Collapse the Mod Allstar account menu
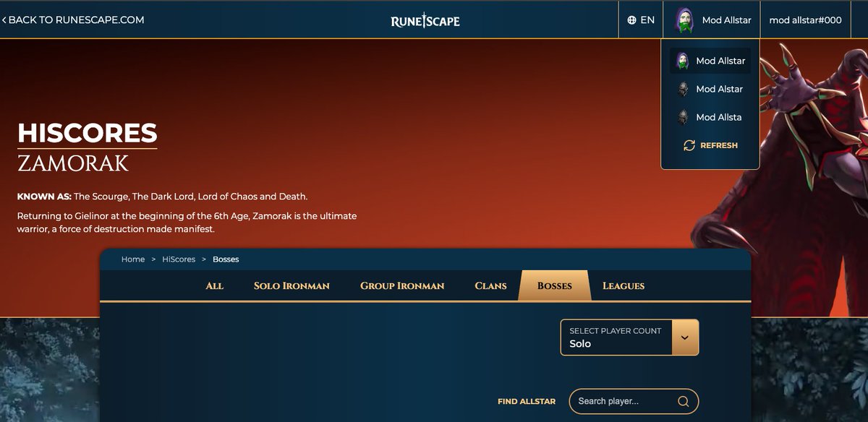Viewport: 868px width, 422px height. click(712, 20)
